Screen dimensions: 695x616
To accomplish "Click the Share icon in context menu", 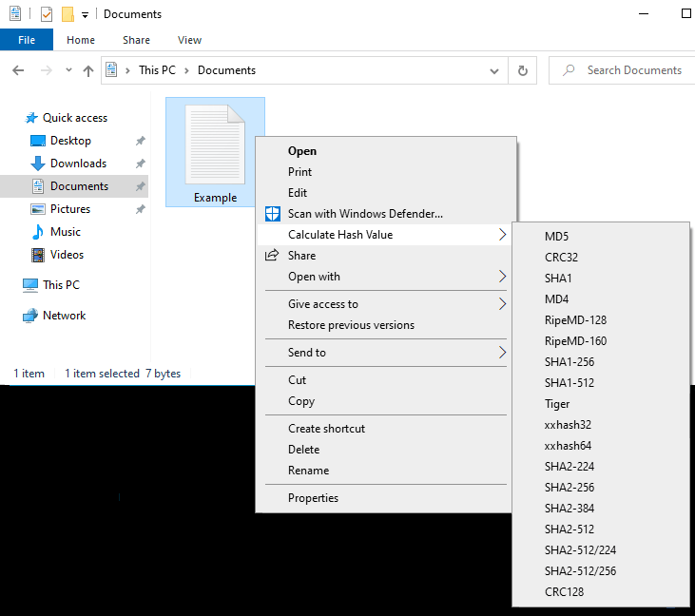I will pos(273,256).
